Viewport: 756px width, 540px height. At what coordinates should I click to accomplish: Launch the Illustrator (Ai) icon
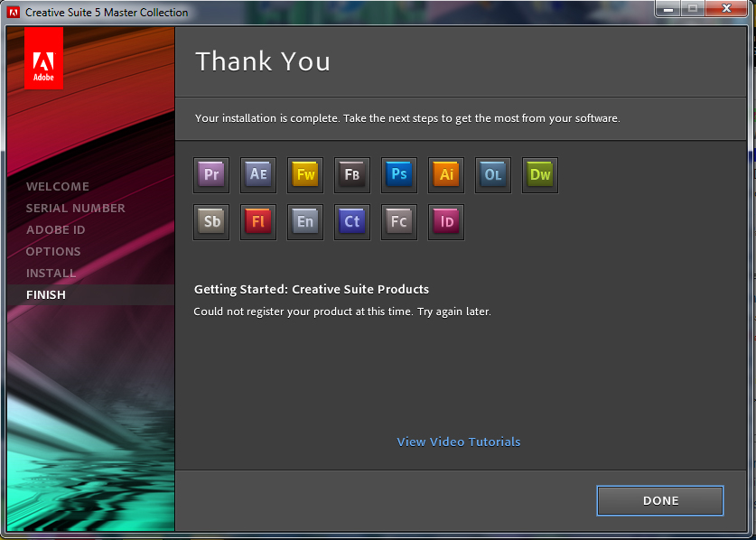(x=446, y=175)
